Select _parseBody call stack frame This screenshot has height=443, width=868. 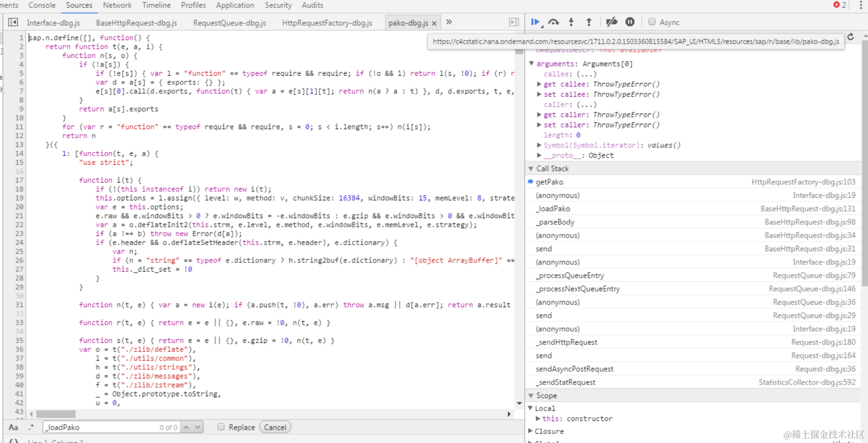(x=693, y=222)
